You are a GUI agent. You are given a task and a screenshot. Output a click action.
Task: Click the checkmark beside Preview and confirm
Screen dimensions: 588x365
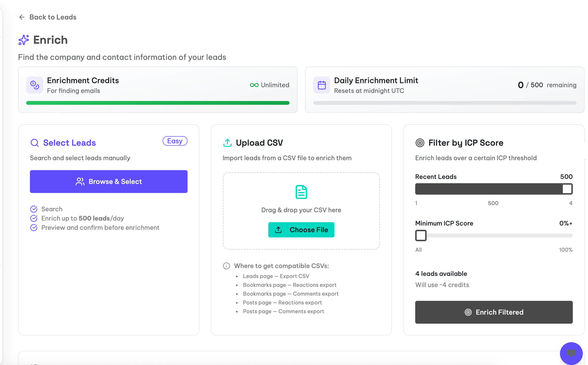pyautogui.click(x=34, y=228)
